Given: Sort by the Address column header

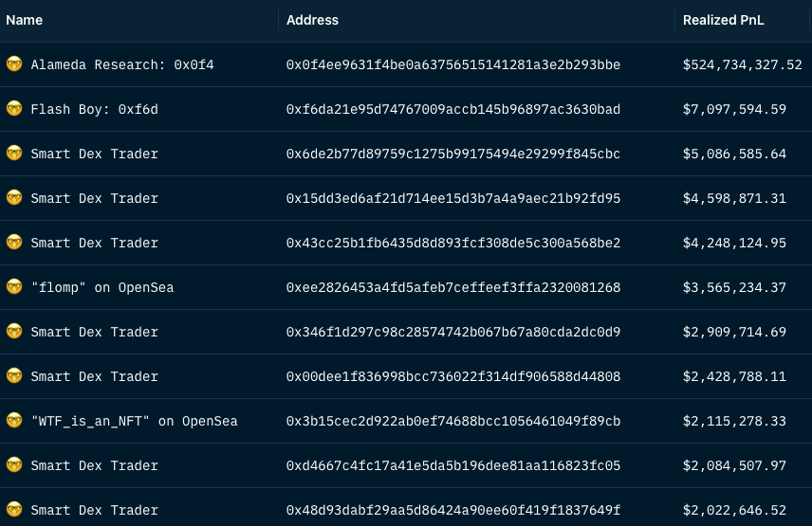Looking at the screenshot, I should pyautogui.click(x=312, y=20).
